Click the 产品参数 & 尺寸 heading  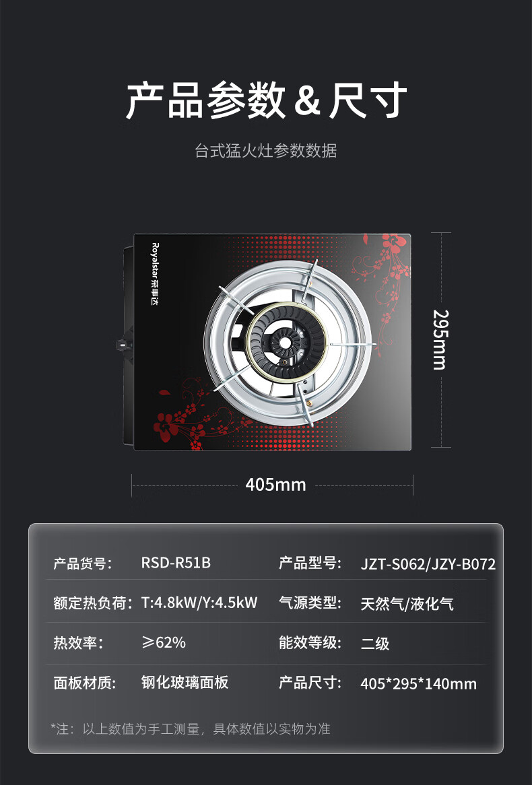click(x=266, y=101)
